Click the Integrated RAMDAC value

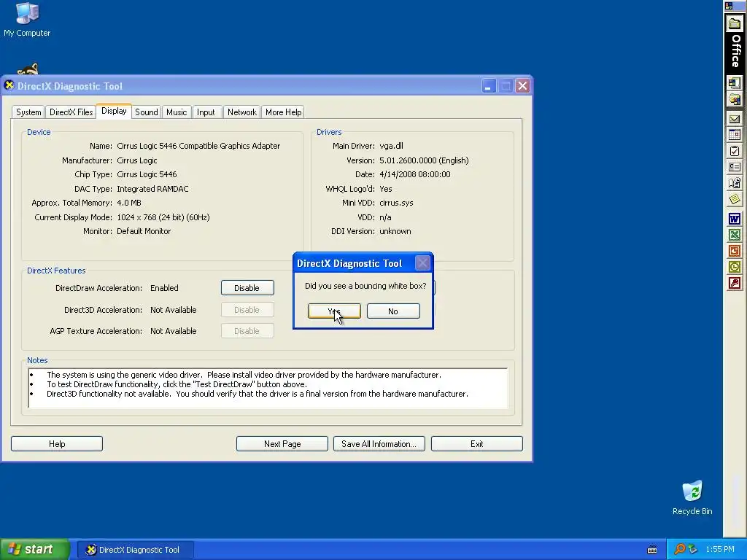coord(152,189)
